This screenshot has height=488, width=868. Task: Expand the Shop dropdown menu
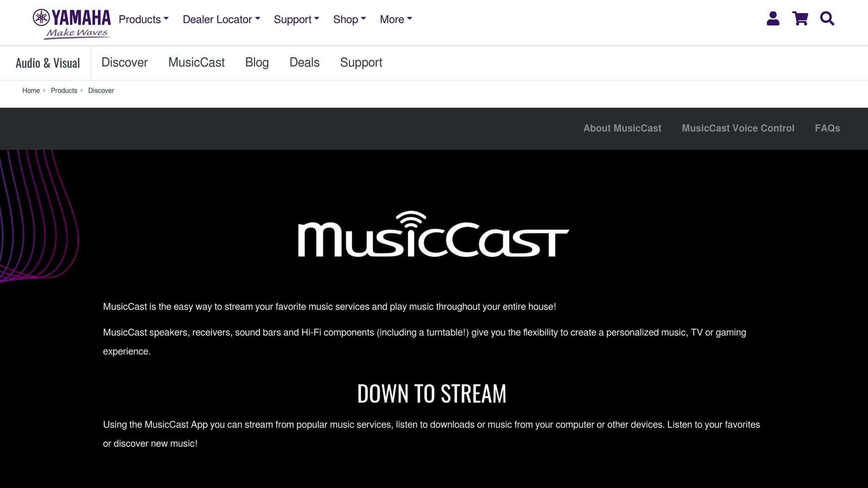pos(349,19)
